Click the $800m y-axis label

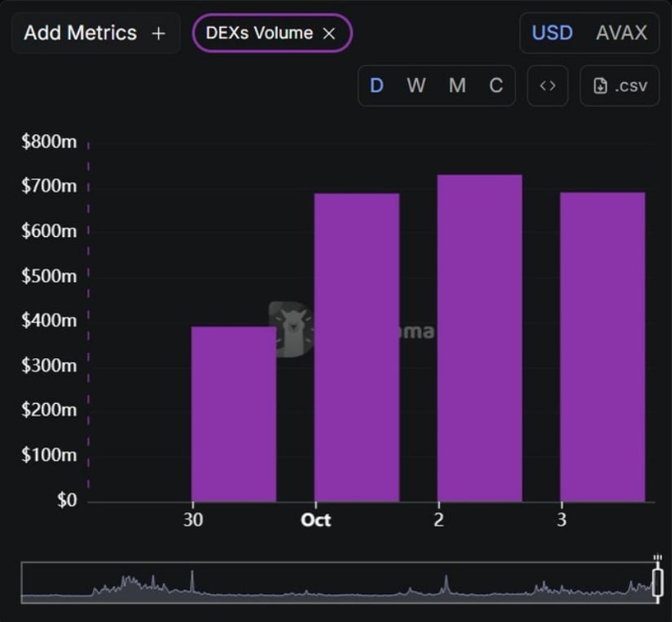tap(49, 142)
